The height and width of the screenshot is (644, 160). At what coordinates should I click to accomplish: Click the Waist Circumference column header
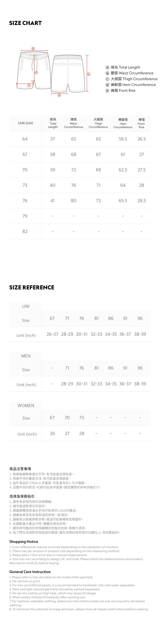pyautogui.click(x=74, y=123)
